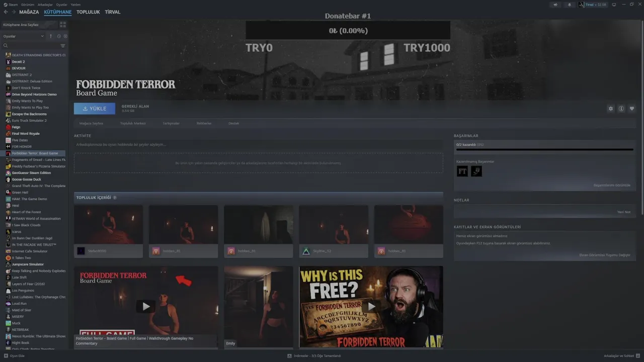The height and width of the screenshot is (362, 644).
Task: Open the Tartışmalar link
Action: (171, 123)
